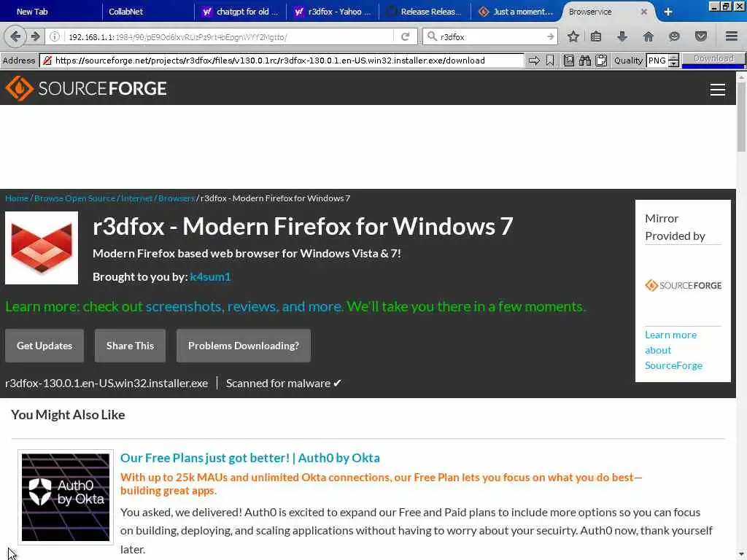
Task: Click the Browservice Download button
Action: pyautogui.click(x=713, y=58)
